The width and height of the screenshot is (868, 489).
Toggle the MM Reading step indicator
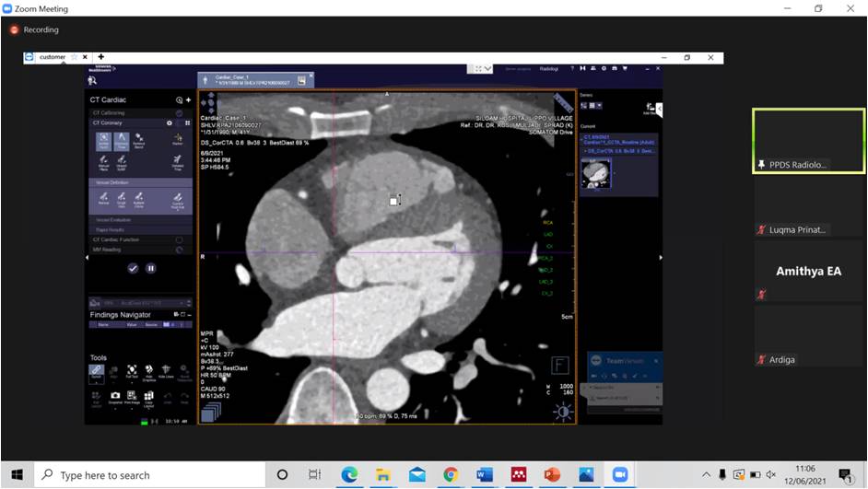point(178,250)
